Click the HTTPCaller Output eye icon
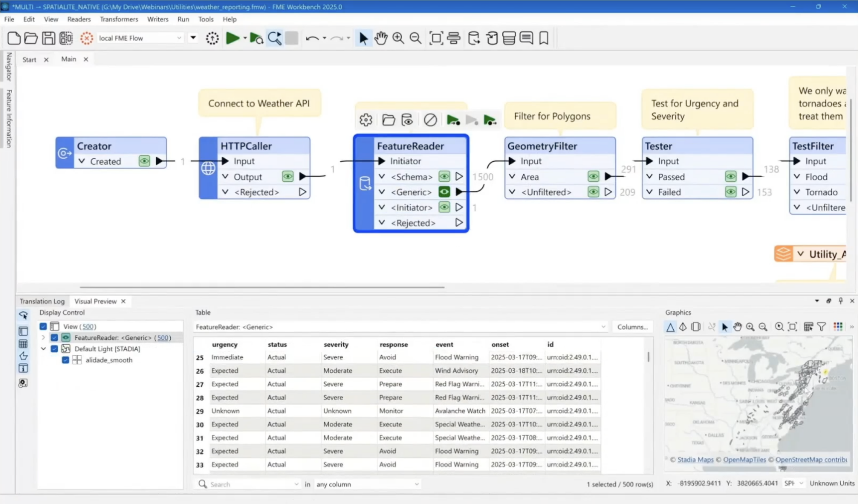 [x=288, y=176]
